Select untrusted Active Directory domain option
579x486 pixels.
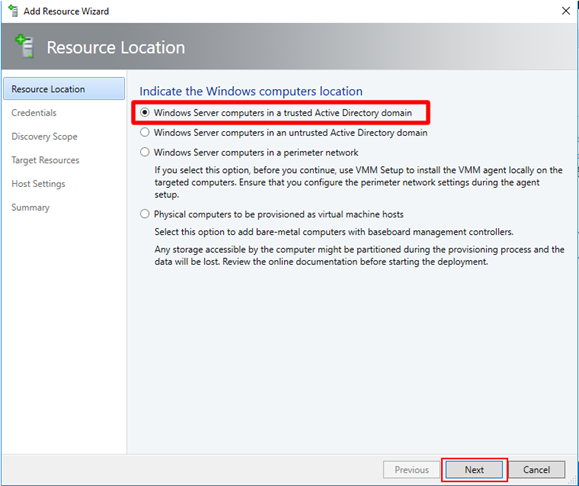[145, 133]
